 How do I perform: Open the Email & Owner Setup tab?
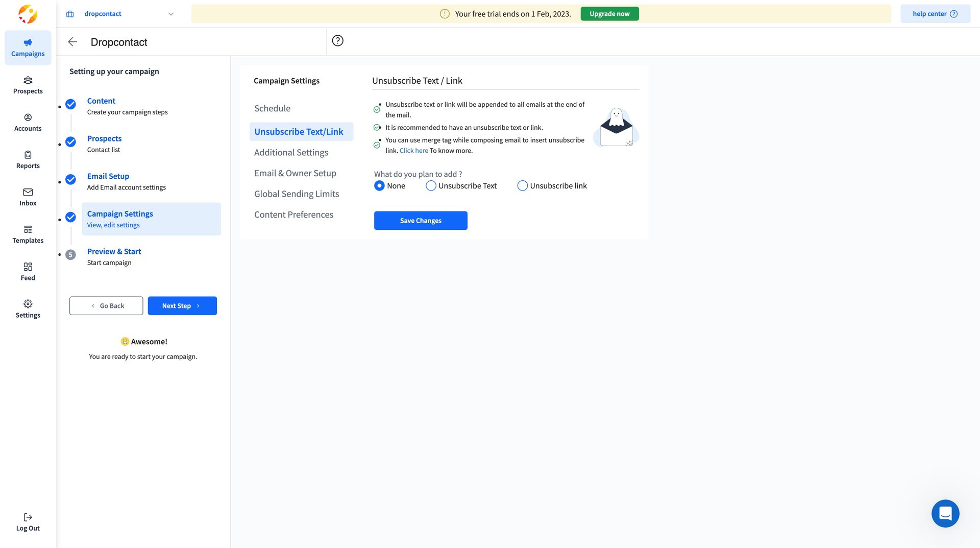tap(295, 173)
